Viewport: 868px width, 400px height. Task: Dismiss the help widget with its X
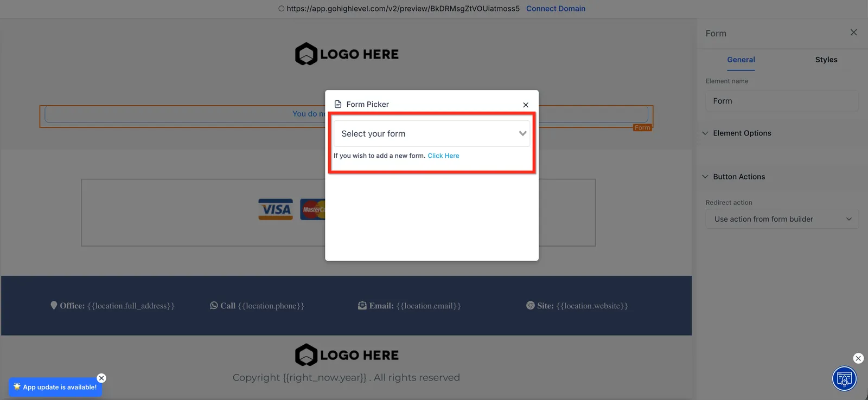pos(858,358)
